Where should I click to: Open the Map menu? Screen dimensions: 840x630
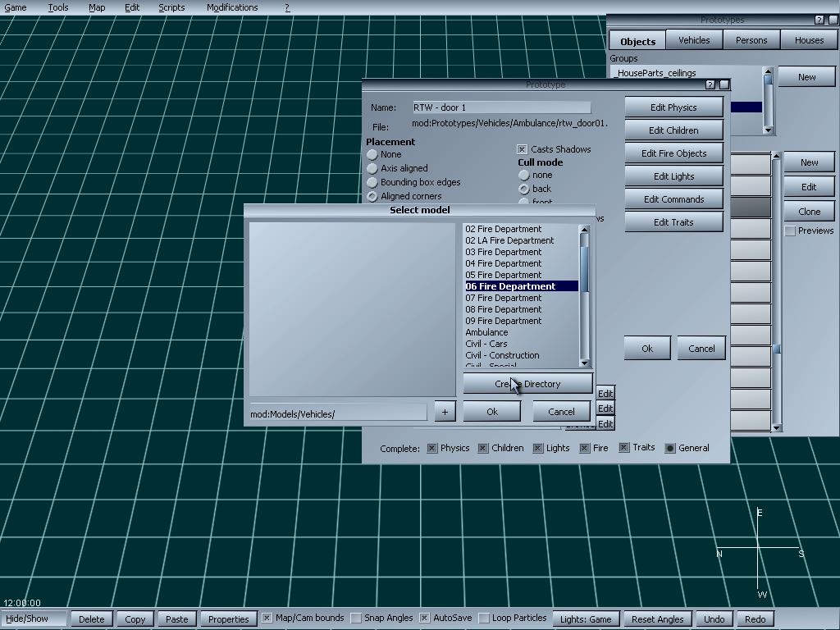(97, 7)
